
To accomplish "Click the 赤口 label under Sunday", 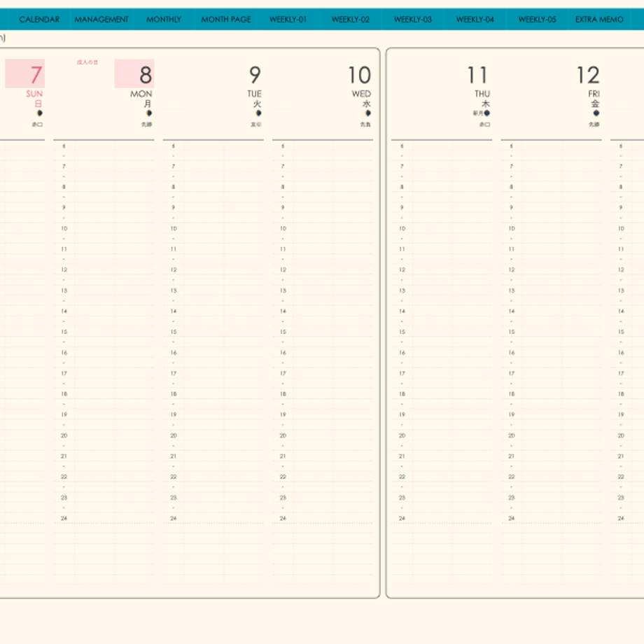I will (x=37, y=124).
